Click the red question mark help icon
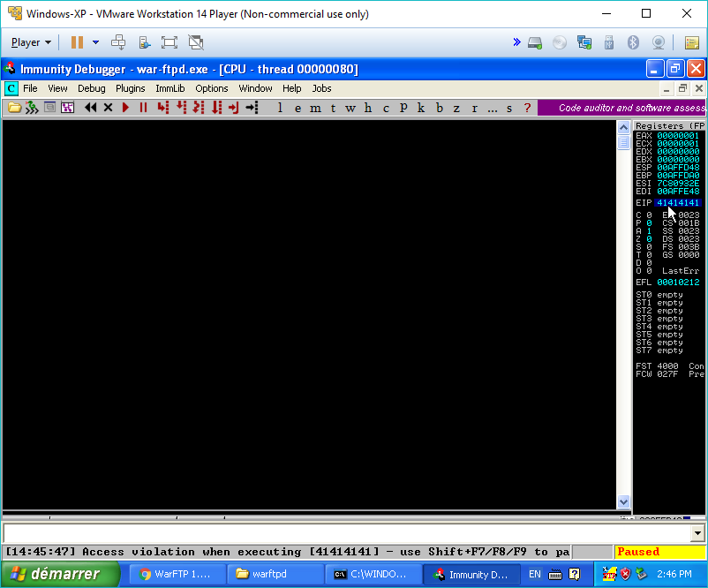The image size is (708, 588). 527,108
